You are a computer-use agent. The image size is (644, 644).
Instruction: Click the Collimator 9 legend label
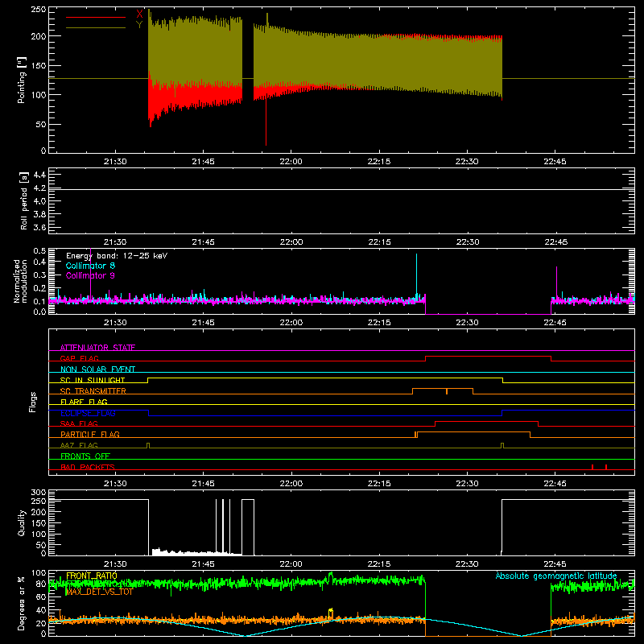coord(90,275)
